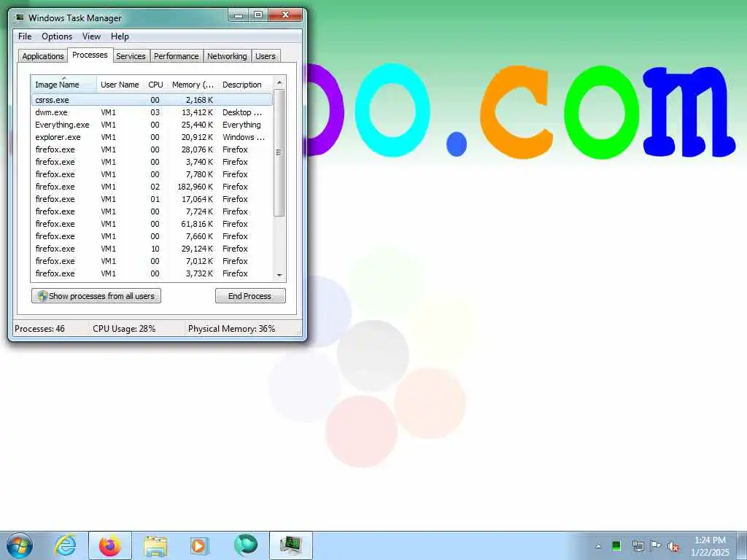Click scroll down arrow in process list
The height and width of the screenshot is (560, 747).
pyautogui.click(x=279, y=275)
